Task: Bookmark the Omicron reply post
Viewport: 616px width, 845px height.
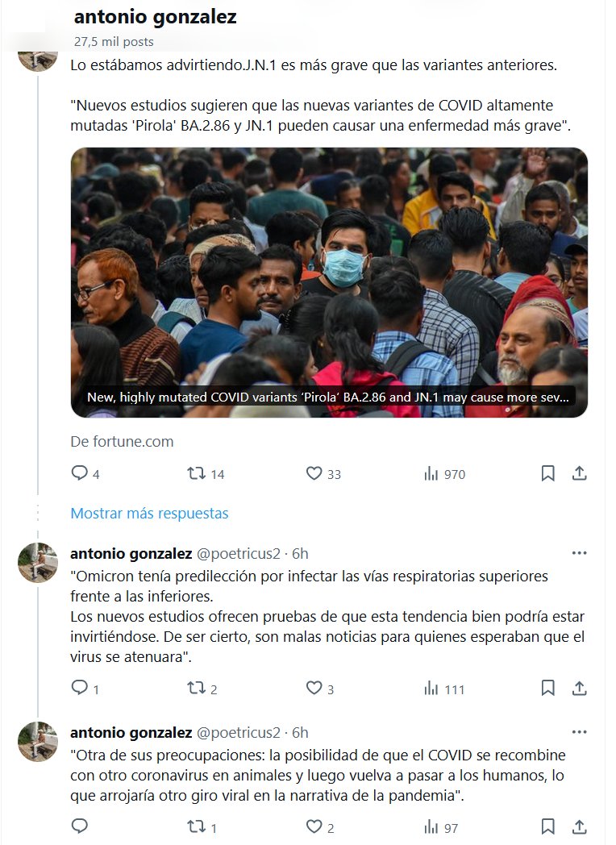Action: coord(547,689)
